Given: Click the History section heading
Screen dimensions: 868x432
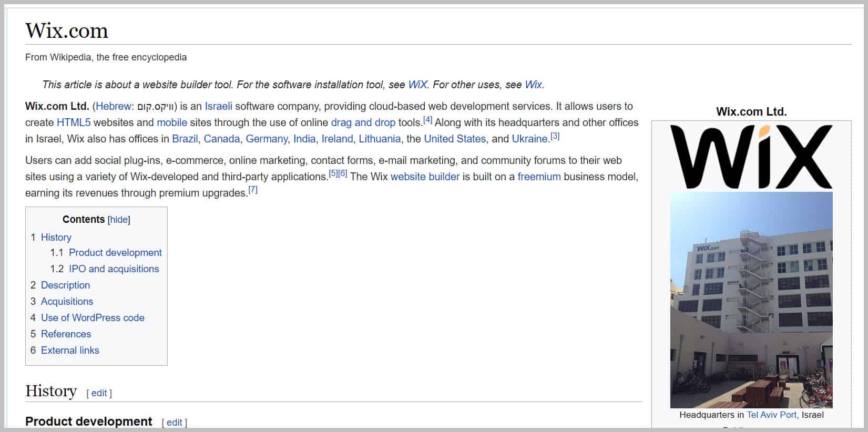Looking at the screenshot, I should 51,391.
